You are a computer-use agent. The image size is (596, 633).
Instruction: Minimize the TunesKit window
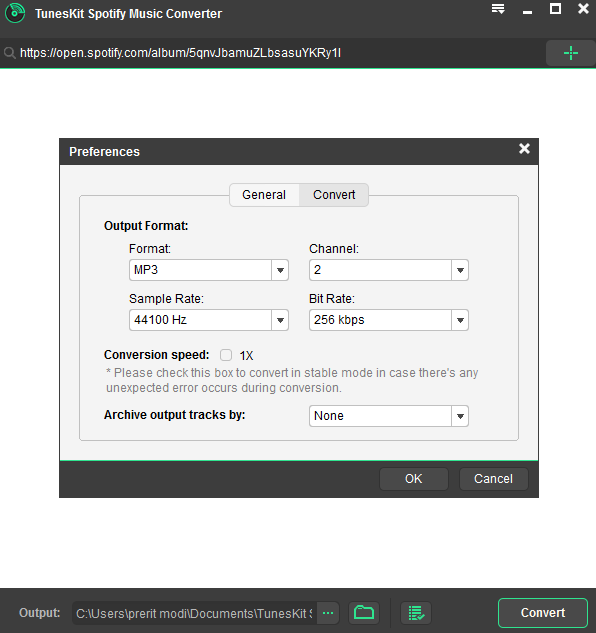pos(527,12)
